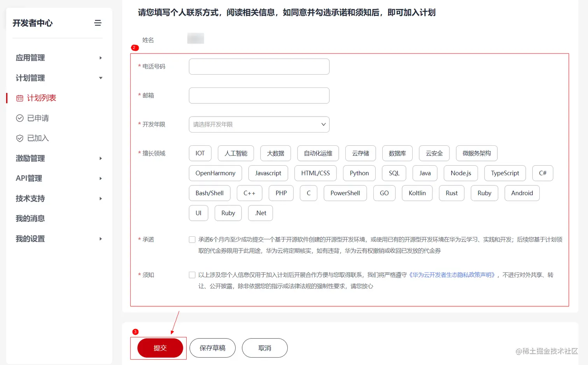Viewport: 588px width, 365px height.
Task: Tick the 承诺 agreement checkbox
Action: click(192, 239)
